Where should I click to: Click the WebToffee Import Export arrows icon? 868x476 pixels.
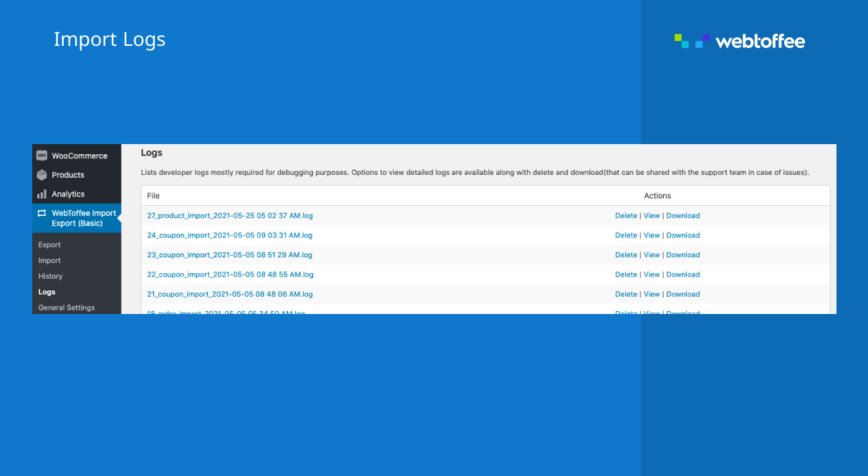[42, 213]
